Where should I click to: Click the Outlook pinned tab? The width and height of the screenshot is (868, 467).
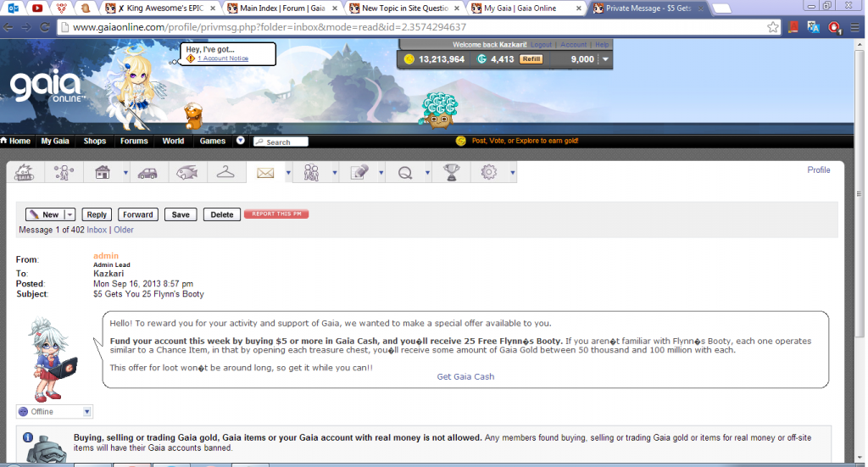click(14, 8)
